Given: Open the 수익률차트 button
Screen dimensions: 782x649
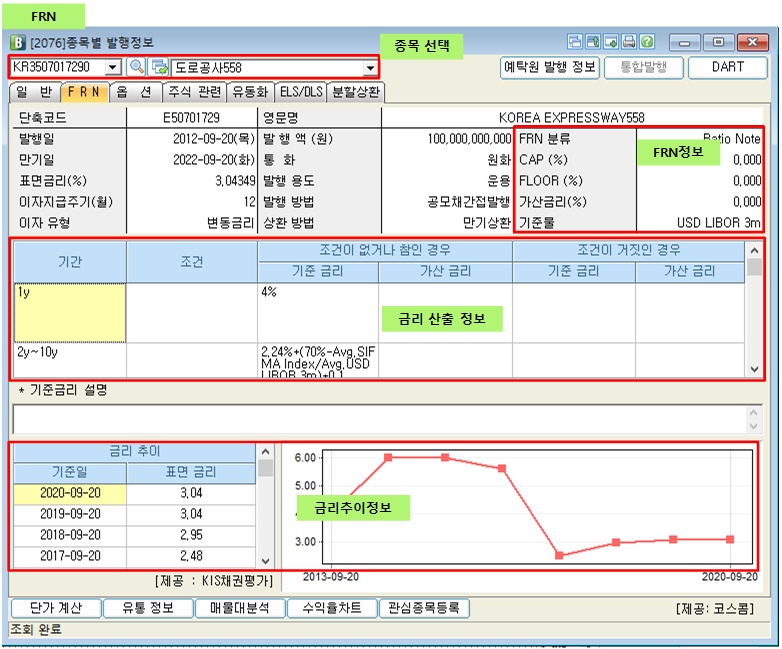Looking at the screenshot, I should [x=332, y=608].
